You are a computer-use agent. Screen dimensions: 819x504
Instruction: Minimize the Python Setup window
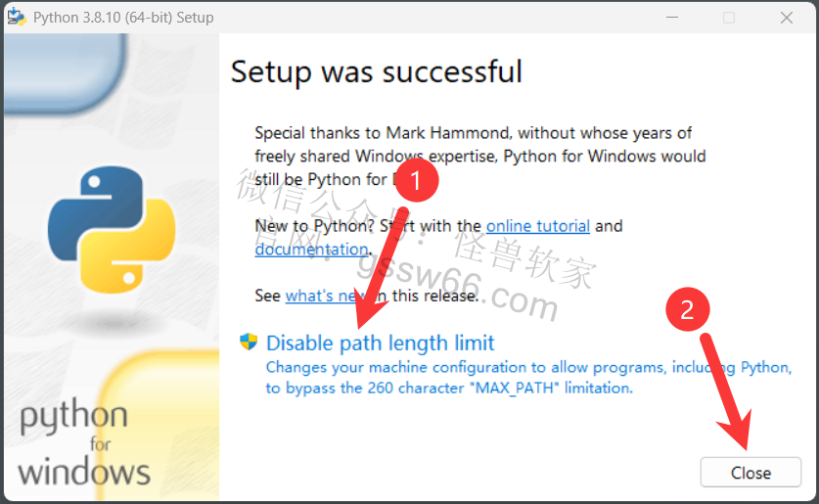pos(672,18)
